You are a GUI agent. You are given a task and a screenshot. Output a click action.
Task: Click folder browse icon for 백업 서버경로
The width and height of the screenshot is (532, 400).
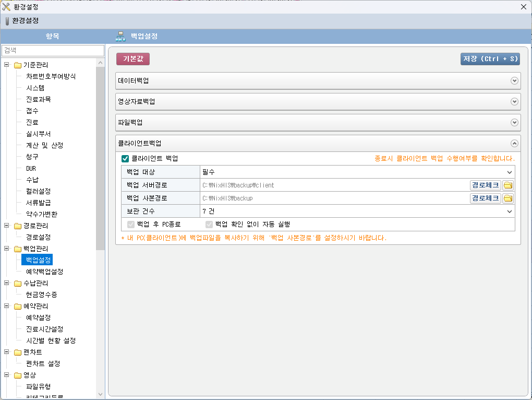tap(508, 185)
